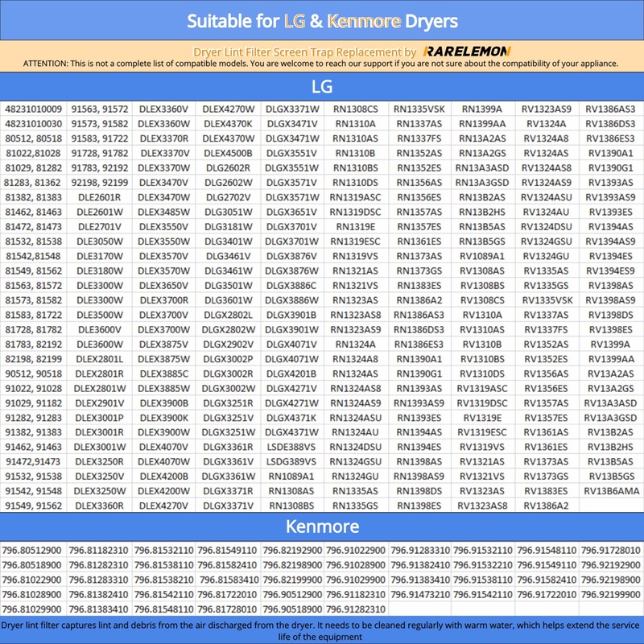
Task: Click model cell DLEX3360V
Action: coord(163,109)
